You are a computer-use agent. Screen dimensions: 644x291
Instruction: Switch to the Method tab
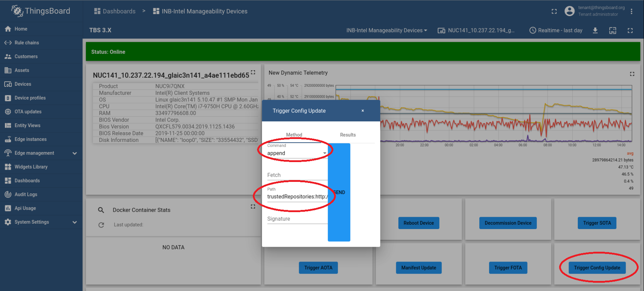(x=294, y=135)
